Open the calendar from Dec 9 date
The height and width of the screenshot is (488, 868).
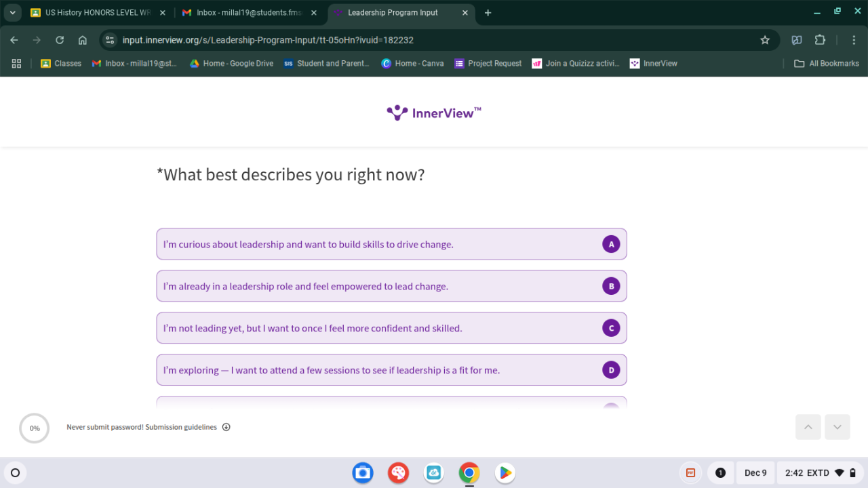click(755, 472)
